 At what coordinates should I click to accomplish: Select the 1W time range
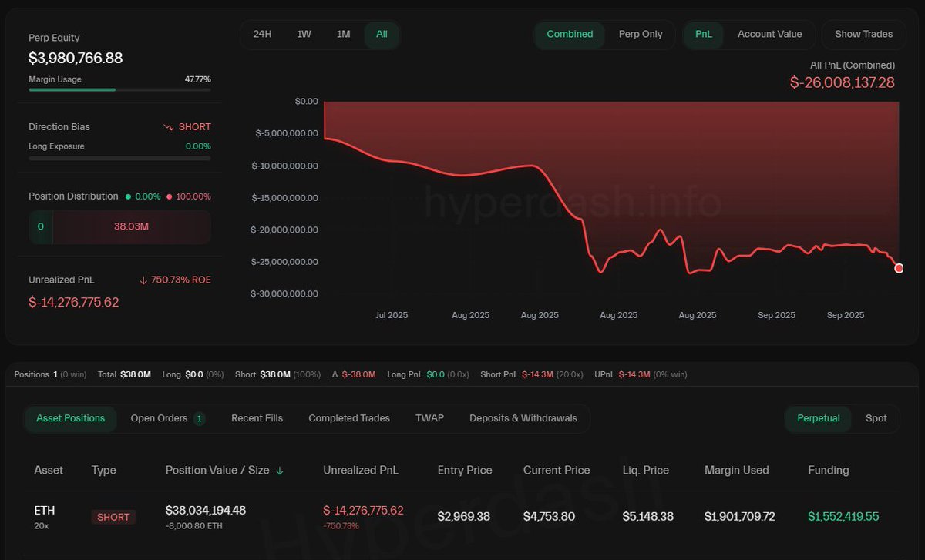(304, 34)
